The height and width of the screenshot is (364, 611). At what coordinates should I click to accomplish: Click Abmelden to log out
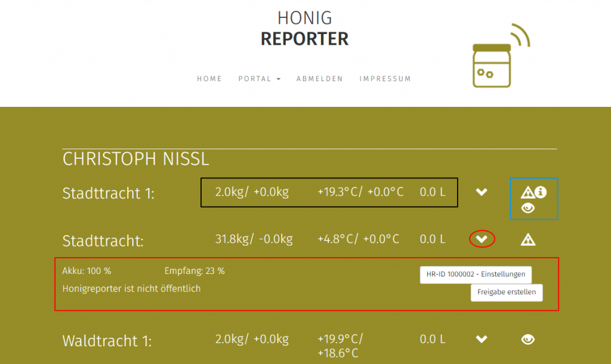pos(320,79)
